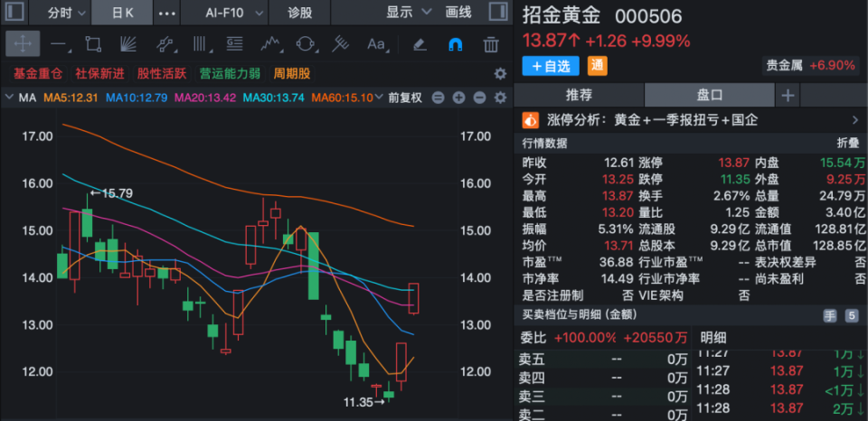
Task: Click the 涨停分析 orange icon
Action: click(x=531, y=119)
